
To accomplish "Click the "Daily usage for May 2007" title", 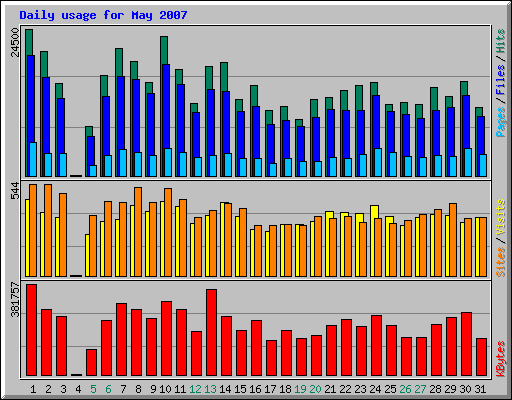I will point(103,15).
